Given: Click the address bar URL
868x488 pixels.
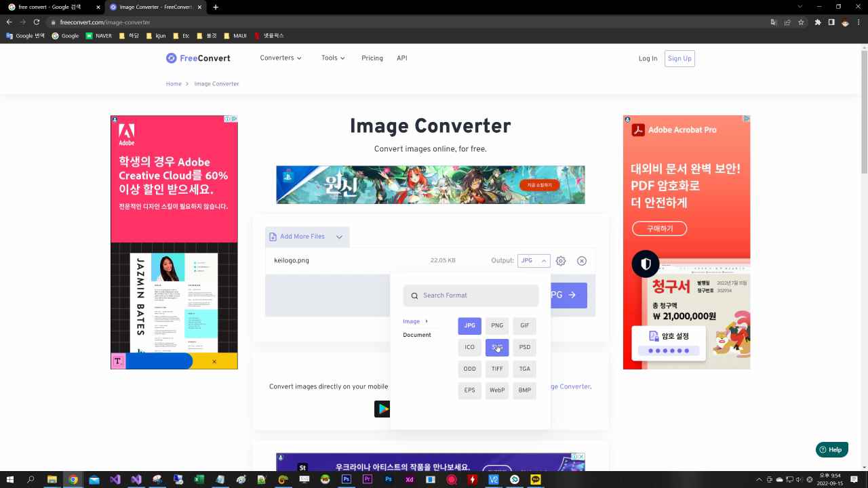Looking at the screenshot, I should point(105,22).
